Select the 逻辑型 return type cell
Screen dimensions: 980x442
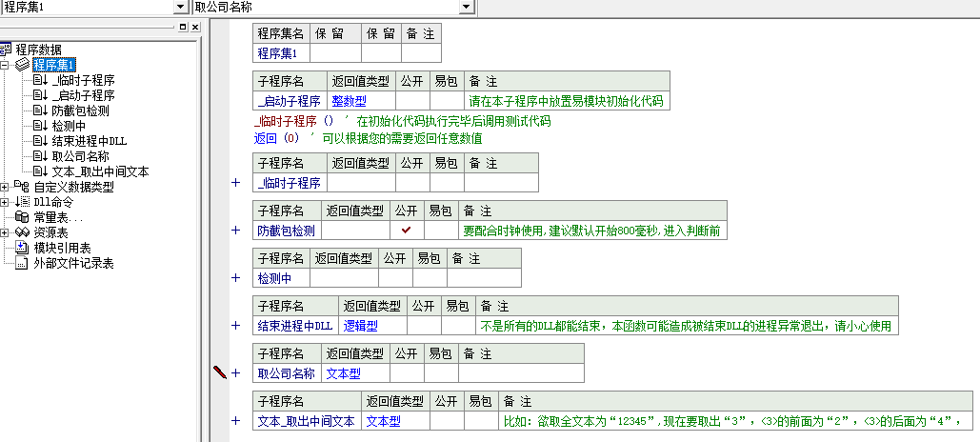pos(372,326)
